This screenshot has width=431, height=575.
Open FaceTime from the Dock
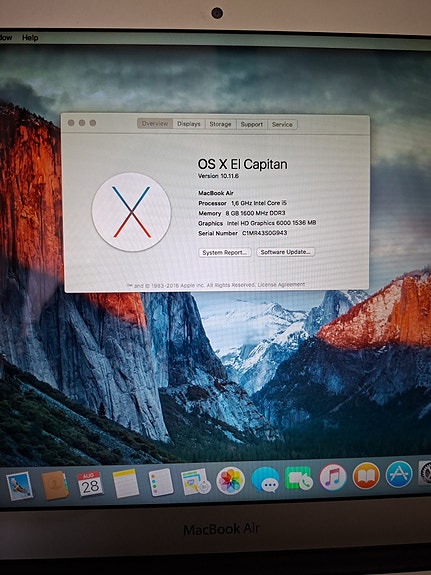(x=299, y=478)
